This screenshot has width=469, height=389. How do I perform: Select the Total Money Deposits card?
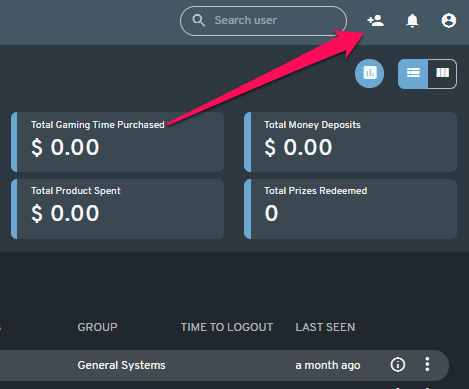point(350,142)
